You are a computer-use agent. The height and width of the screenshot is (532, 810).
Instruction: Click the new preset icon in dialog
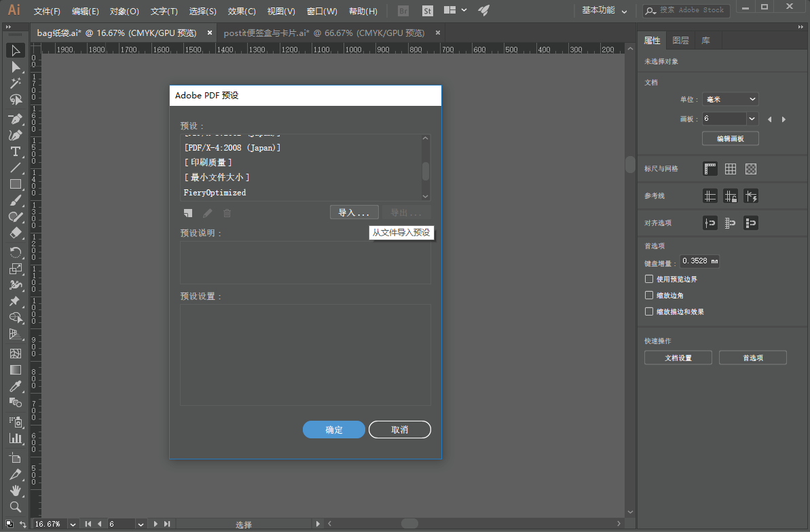(188, 213)
